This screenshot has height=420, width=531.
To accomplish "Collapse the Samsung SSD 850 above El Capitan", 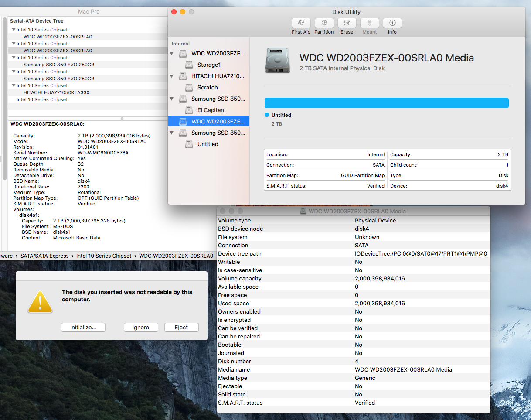I will click(172, 99).
